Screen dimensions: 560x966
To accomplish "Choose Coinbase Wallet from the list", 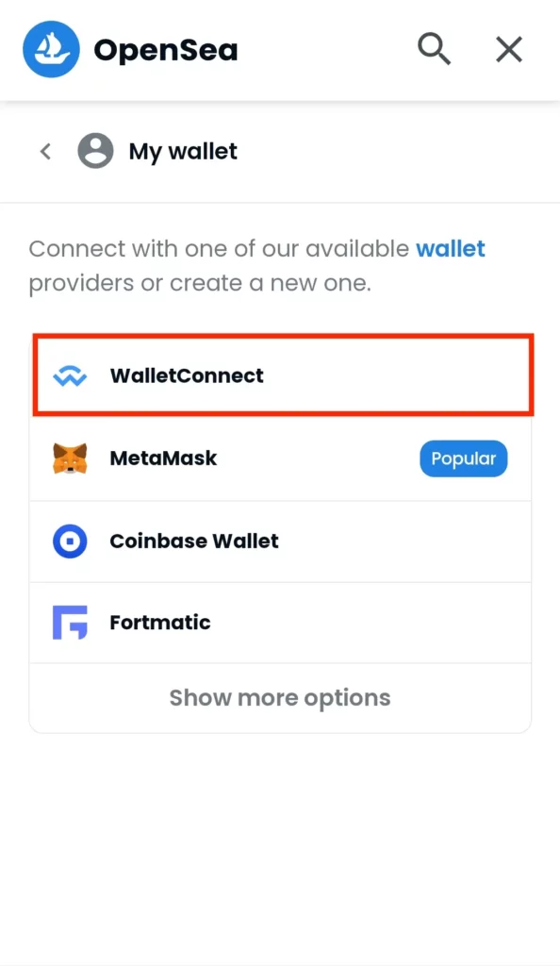I will point(280,541).
